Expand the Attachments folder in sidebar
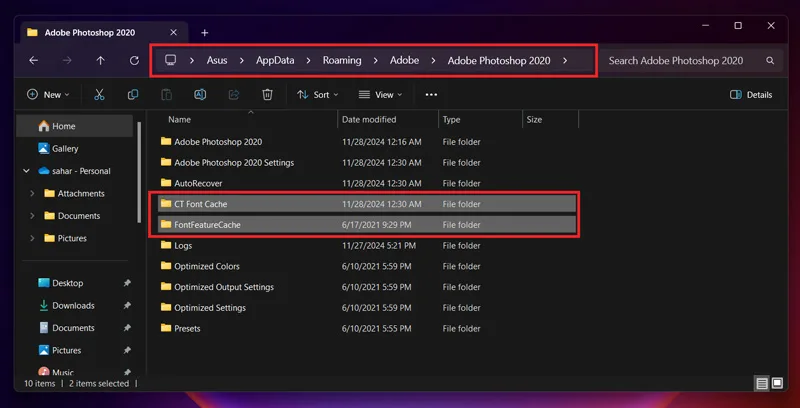Screen dimensions: 800x408 coord(32,193)
